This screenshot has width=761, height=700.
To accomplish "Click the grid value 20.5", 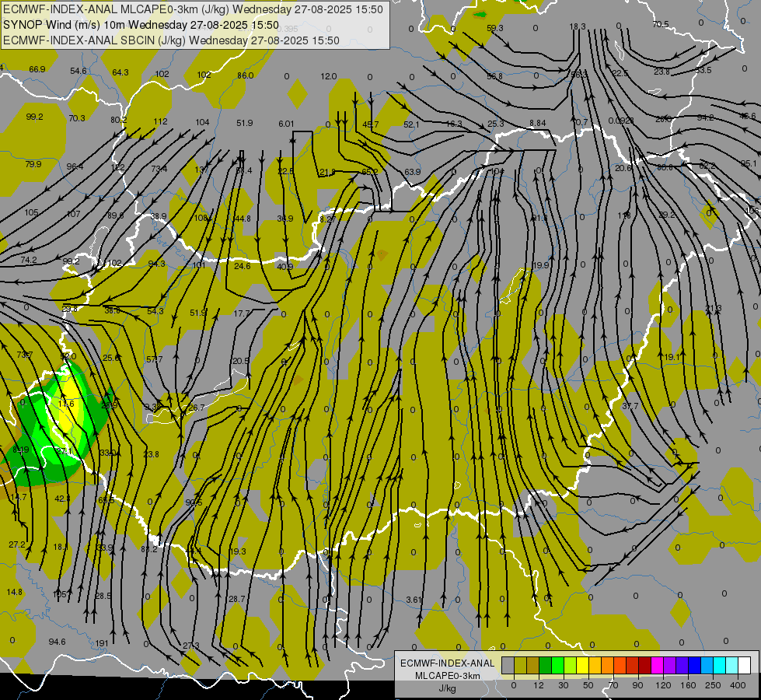I will tap(241, 361).
